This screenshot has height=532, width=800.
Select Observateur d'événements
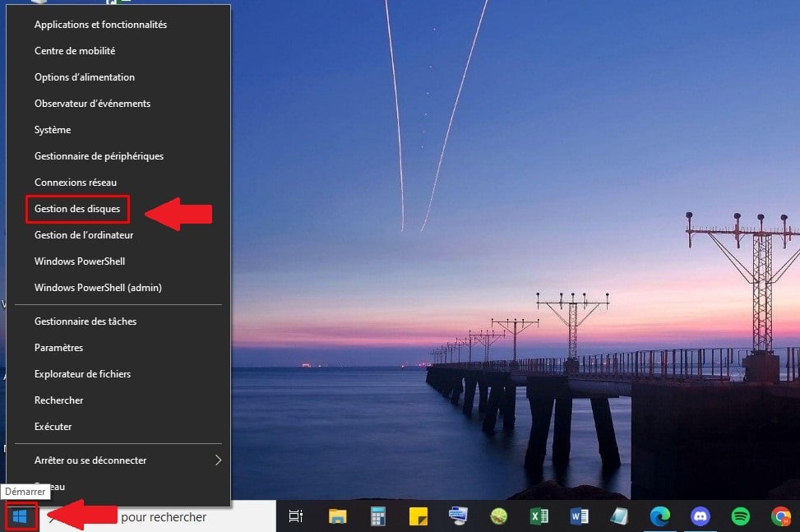pyautogui.click(x=91, y=103)
